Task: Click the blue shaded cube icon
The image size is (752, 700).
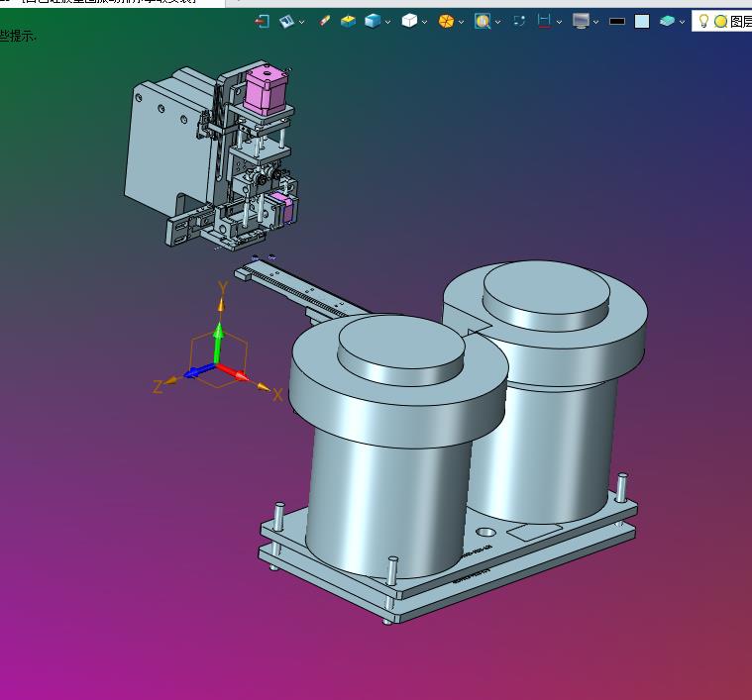Action: (373, 21)
